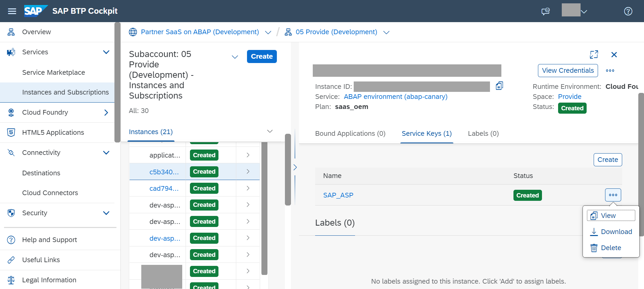Open details arrow for cad794... row

[x=248, y=188]
